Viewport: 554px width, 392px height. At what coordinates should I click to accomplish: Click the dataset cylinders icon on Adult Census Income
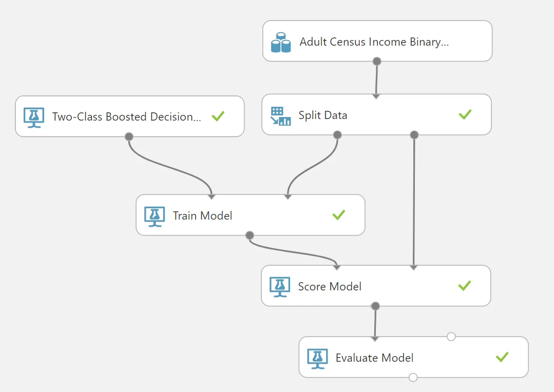point(281,43)
